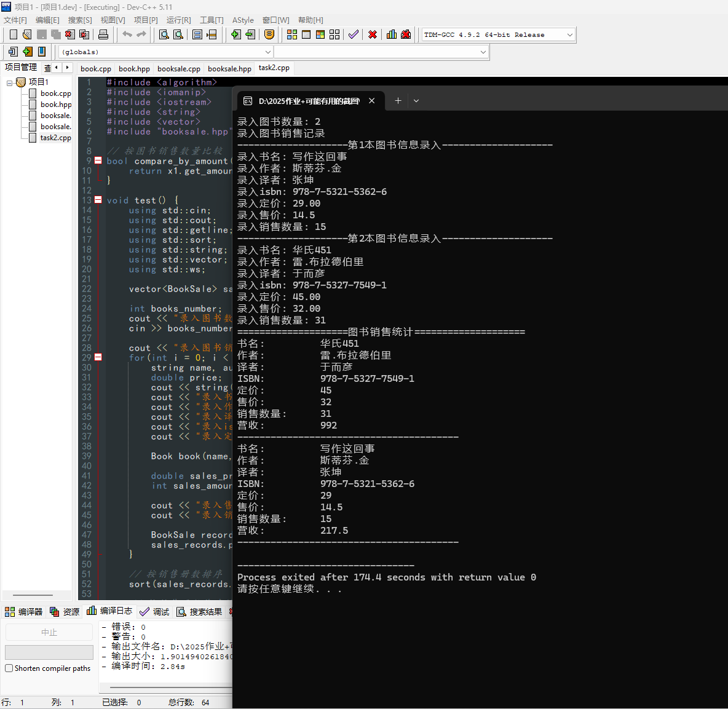728x709 pixels.
Task: Click the delete profiling information icon
Action: [x=406, y=34]
